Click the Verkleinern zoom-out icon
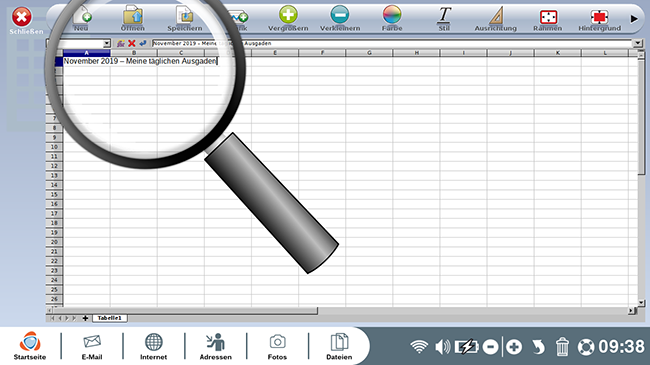 pyautogui.click(x=340, y=15)
